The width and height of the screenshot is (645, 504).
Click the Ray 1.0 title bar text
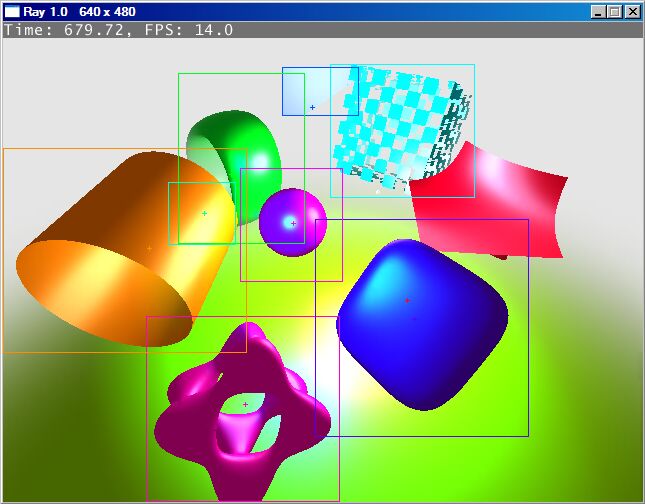[x=70, y=11]
